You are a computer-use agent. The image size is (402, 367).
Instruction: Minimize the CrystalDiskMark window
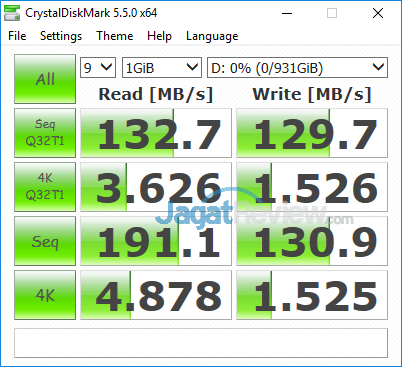[287, 13]
